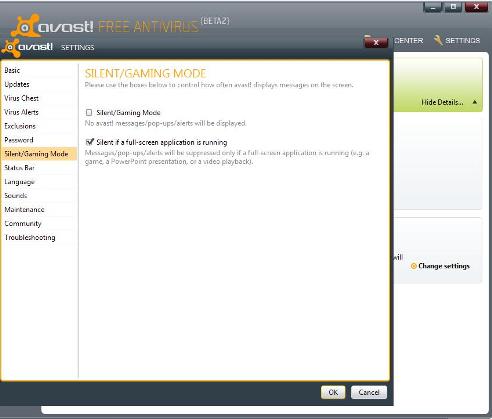Maximize the avast! main window
Screen dimensions: 492x419
pyautogui.click(x=453, y=7)
